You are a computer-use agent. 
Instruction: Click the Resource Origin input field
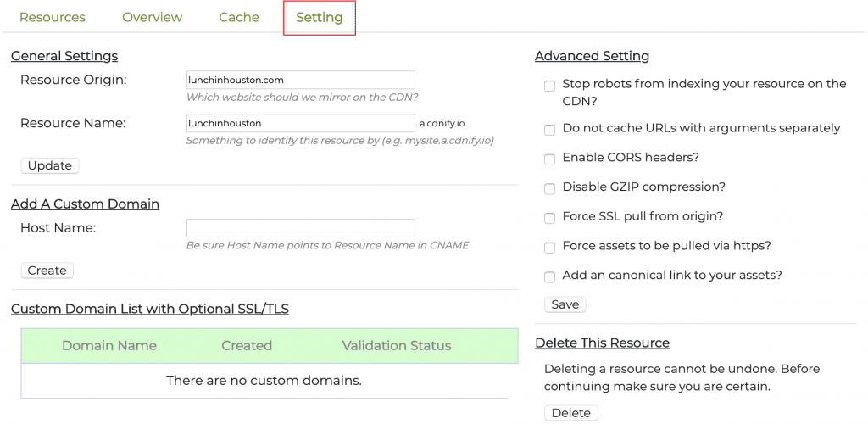(300, 80)
